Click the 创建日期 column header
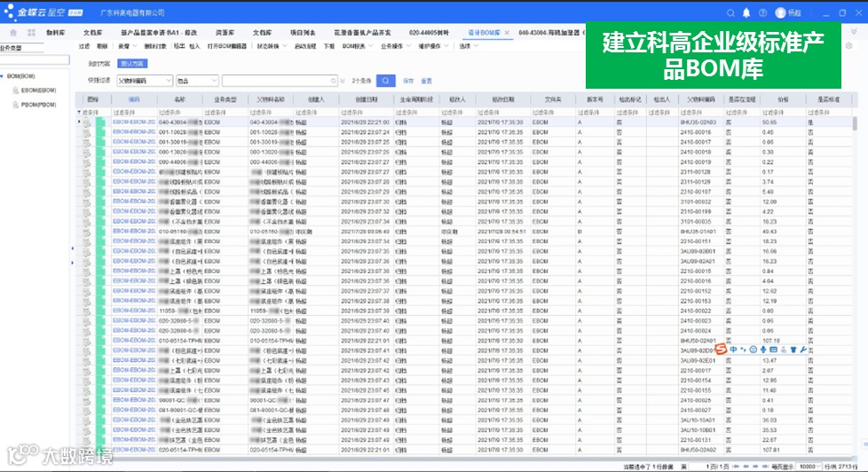Viewport: 868px width, 472px height. (366, 99)
